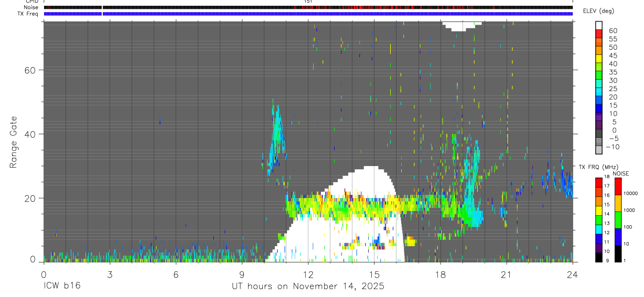Click the 18 hour tick label on time axis
This screenshot has width=644, height=297.
pos(441,275)
